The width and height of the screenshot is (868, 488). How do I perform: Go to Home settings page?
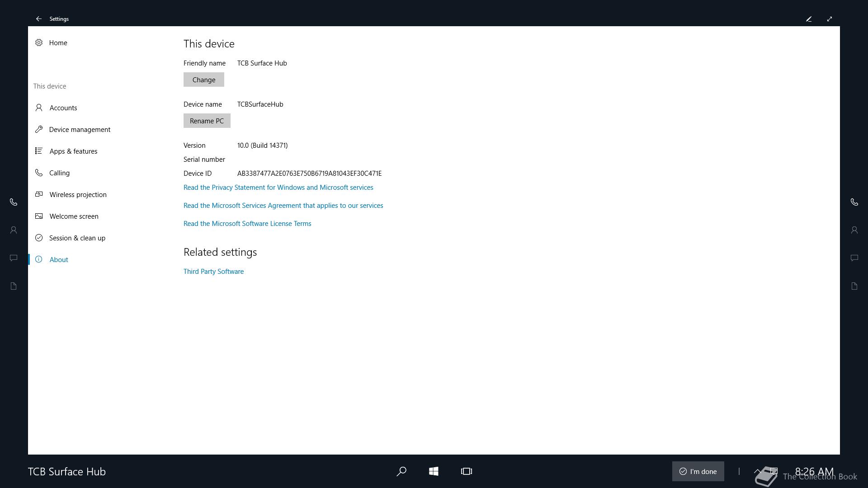pyautogui.click(x=58, y=42)
